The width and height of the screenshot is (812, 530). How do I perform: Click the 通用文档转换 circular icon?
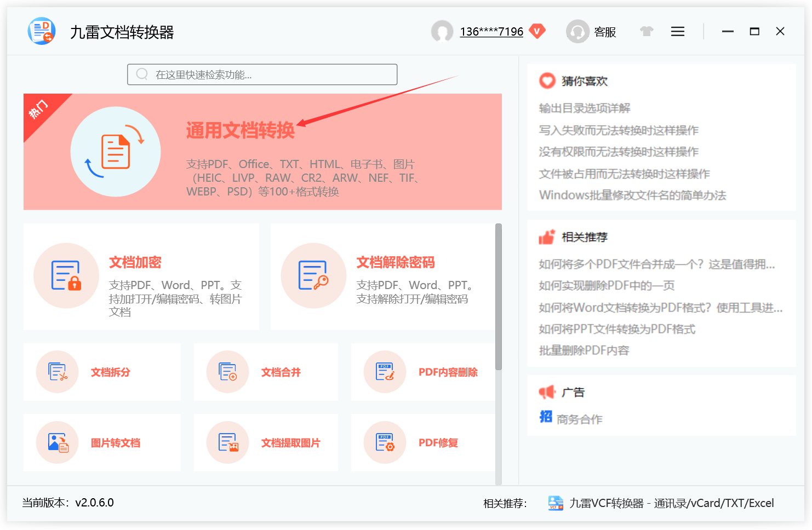(116, 152)
